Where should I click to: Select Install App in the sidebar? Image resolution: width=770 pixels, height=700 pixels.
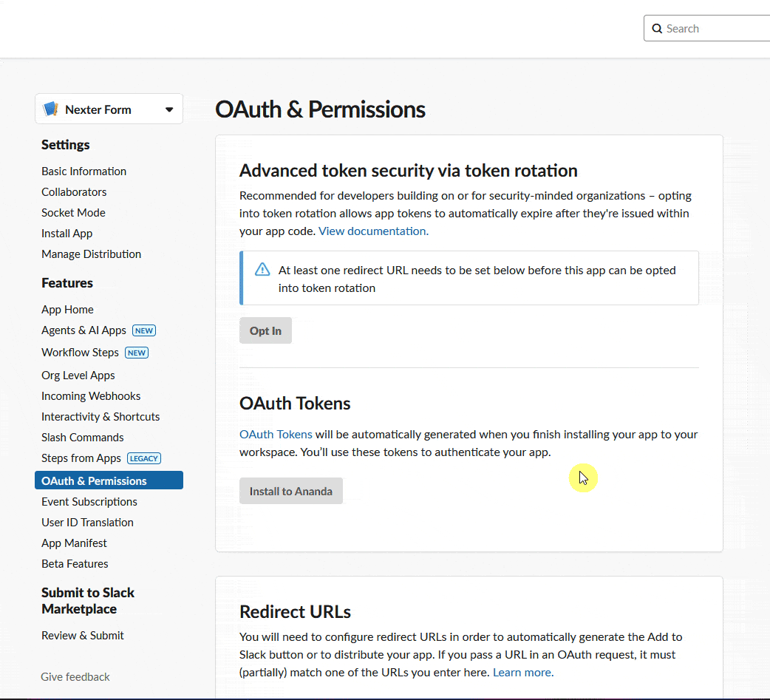point(67,233)
